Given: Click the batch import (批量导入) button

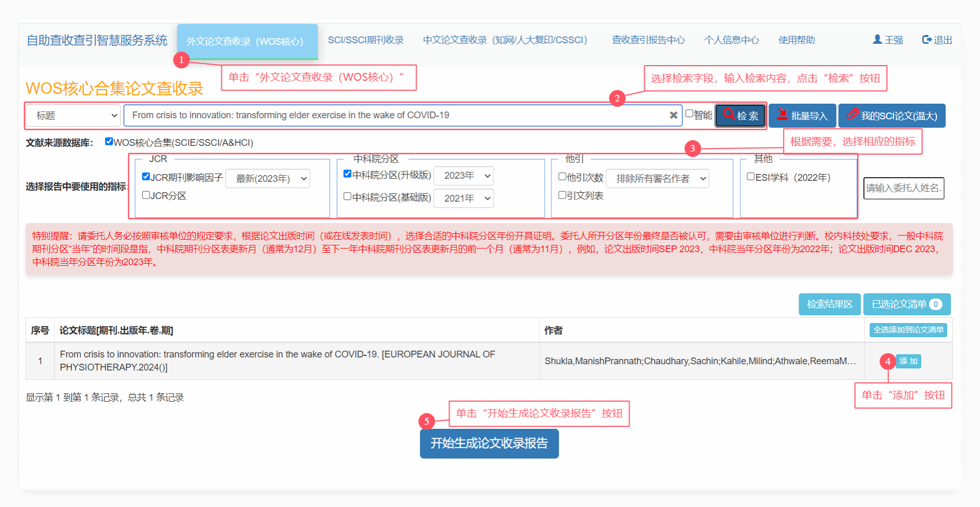Looking at the screenshot, I should pyautogui.click(x=802, y=116).
